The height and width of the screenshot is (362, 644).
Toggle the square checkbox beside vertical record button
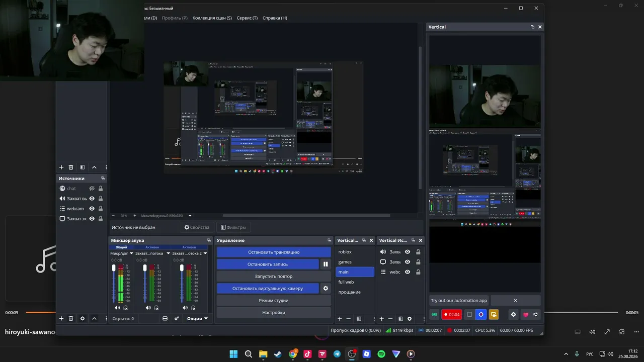pyautogui.click(x=469, y=315)
